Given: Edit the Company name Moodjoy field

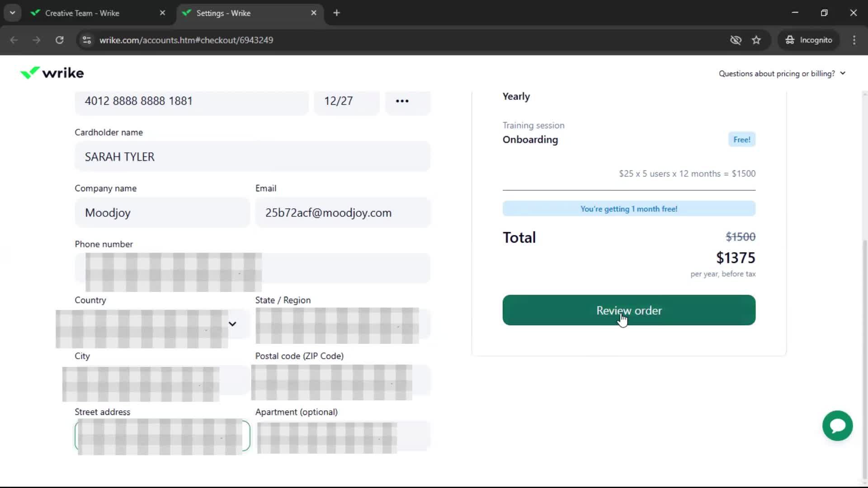Looking at the screenshot, I should click(162, 212).
